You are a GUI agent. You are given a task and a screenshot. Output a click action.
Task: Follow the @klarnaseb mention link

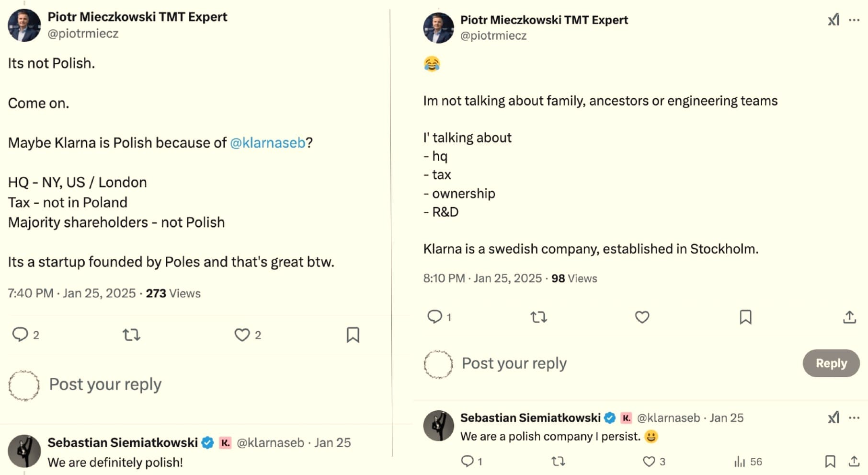click(x=267, y=142)
